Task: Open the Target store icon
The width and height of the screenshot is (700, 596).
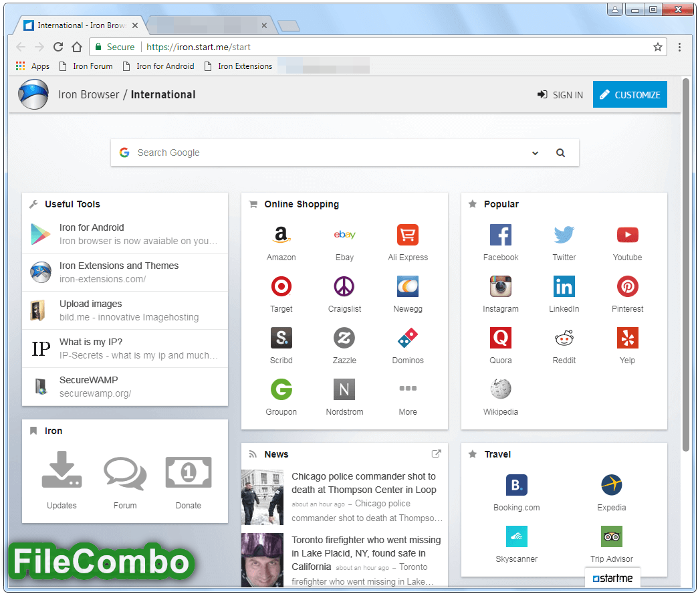Action: (281, 286)
